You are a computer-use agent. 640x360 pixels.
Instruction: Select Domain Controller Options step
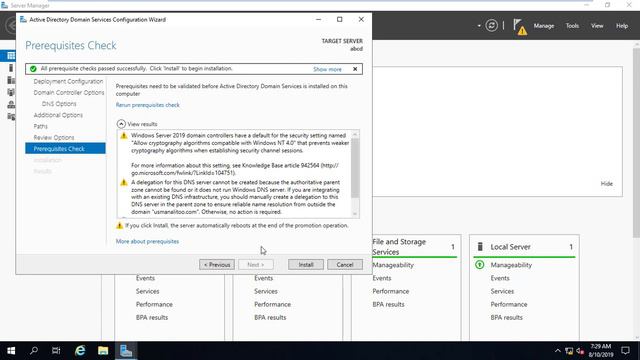[x=69, y=93]
